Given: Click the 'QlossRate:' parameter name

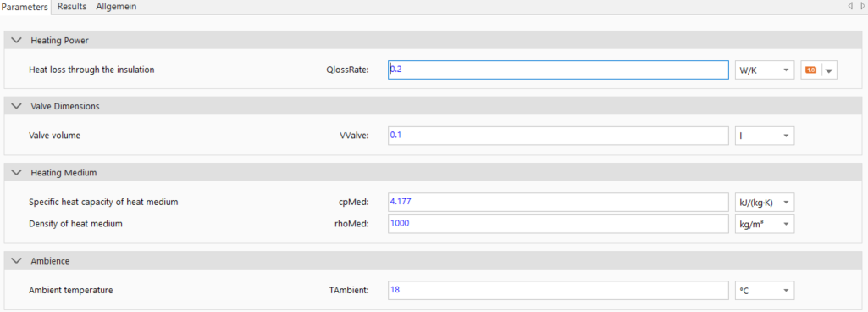Looking at the screenshot, I should coord(348,70).
